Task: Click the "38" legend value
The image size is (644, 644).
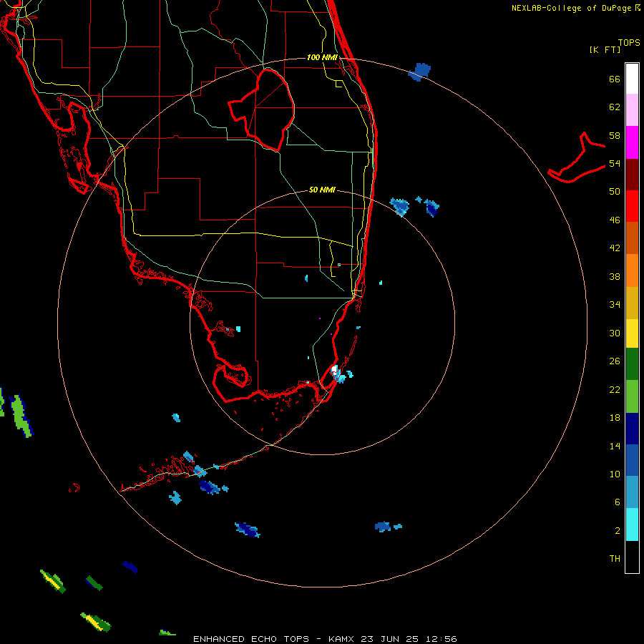Action: click(615, 276)
